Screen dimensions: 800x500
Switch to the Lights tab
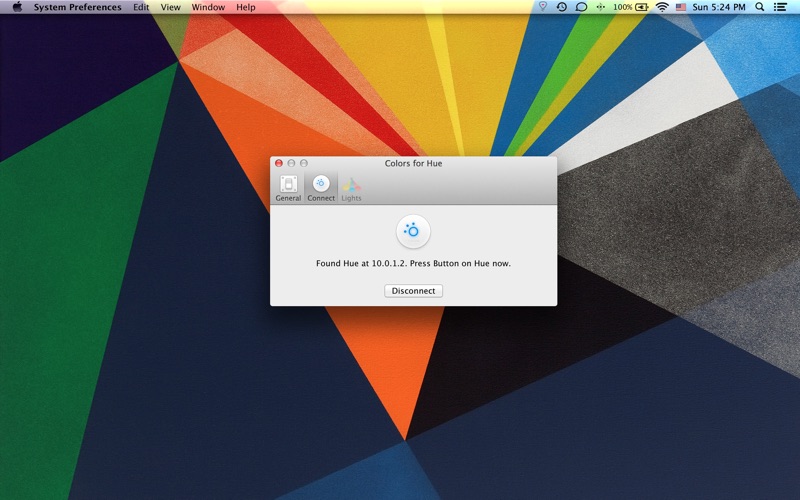click(351, 189)
